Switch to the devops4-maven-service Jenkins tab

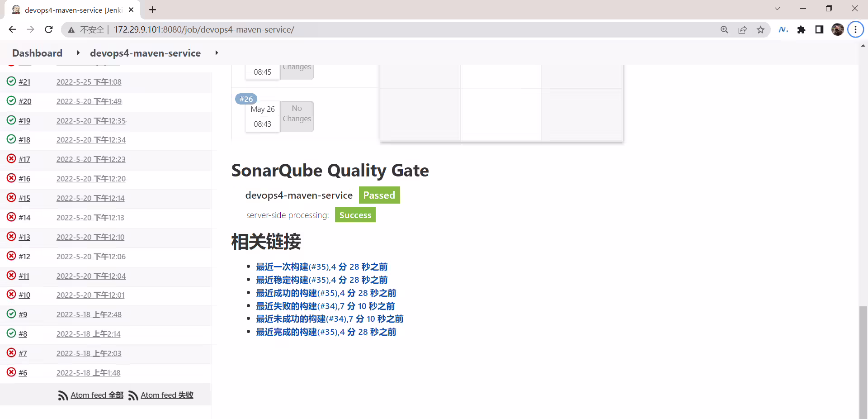point(72,10)
